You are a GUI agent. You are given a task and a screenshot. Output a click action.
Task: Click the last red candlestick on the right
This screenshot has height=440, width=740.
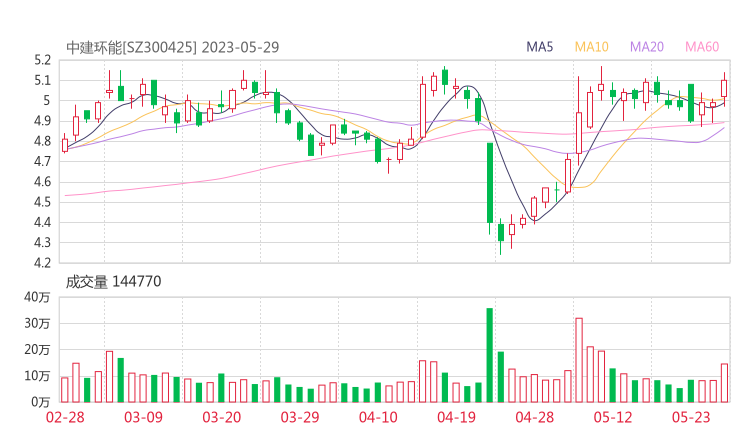pyautogui.click(x=724, y=88)
